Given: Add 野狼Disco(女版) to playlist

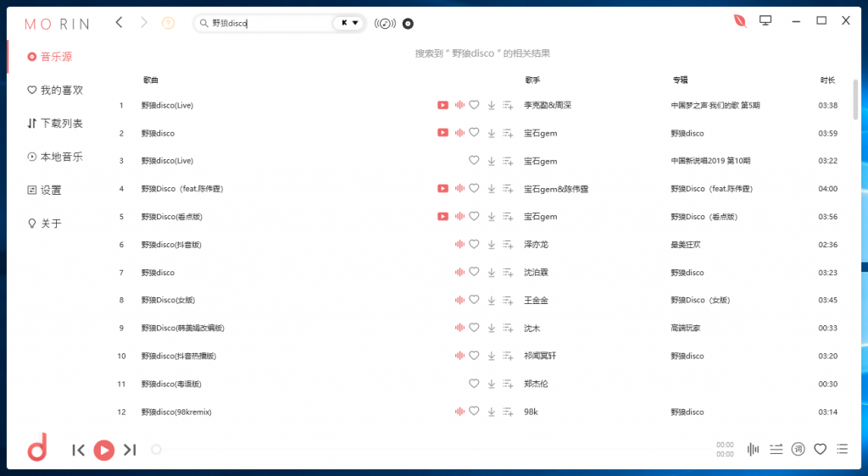Looking at the screenshot, I should (x=508, y=300).
